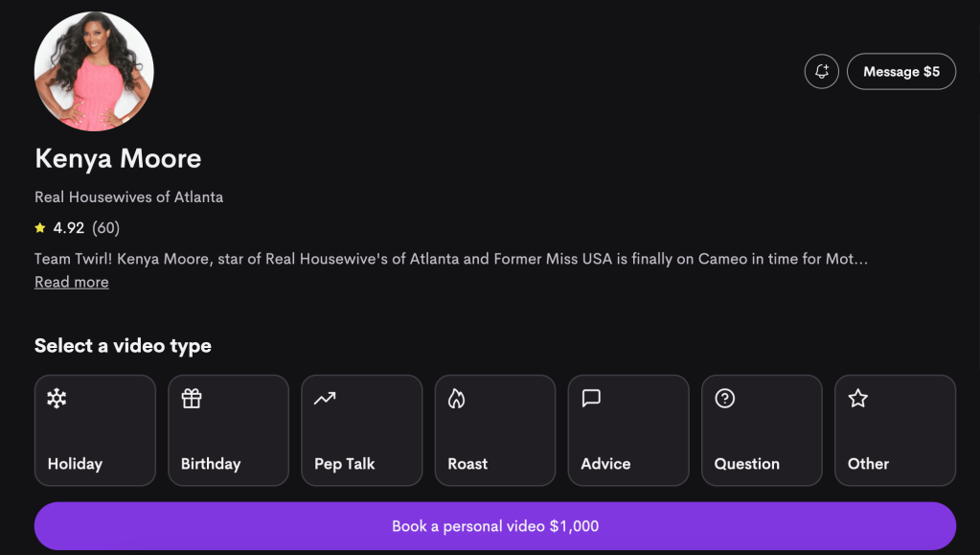The height and width of the screenshot is (555, 980).
Task: Choose the Holiday video type label
Action: [75, 464]
